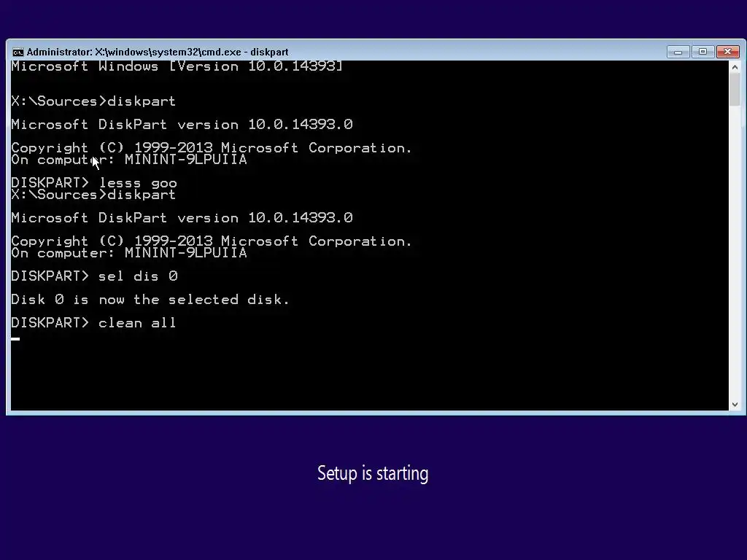Viewport: 747px width, 560px height.
Task: Click the console scrollbar down arrow
Action: click(735, 404)
